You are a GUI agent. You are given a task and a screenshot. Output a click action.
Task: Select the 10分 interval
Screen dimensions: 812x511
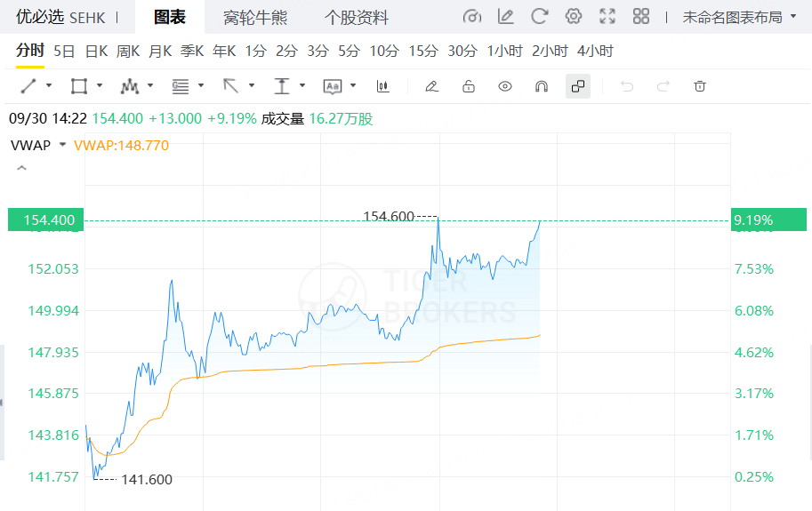pyautogui.click(x=384, y=51)
